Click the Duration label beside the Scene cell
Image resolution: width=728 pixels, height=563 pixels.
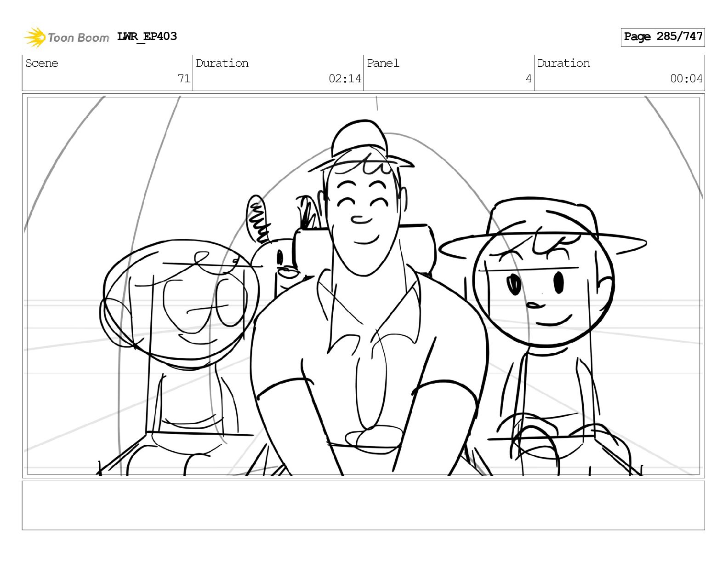coord(222,63)
